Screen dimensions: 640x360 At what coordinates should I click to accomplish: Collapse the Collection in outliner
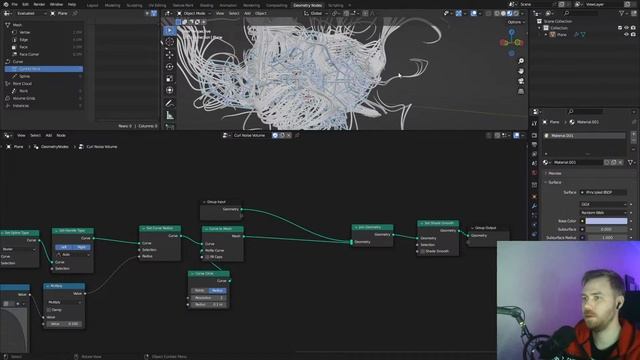[540, 28]
